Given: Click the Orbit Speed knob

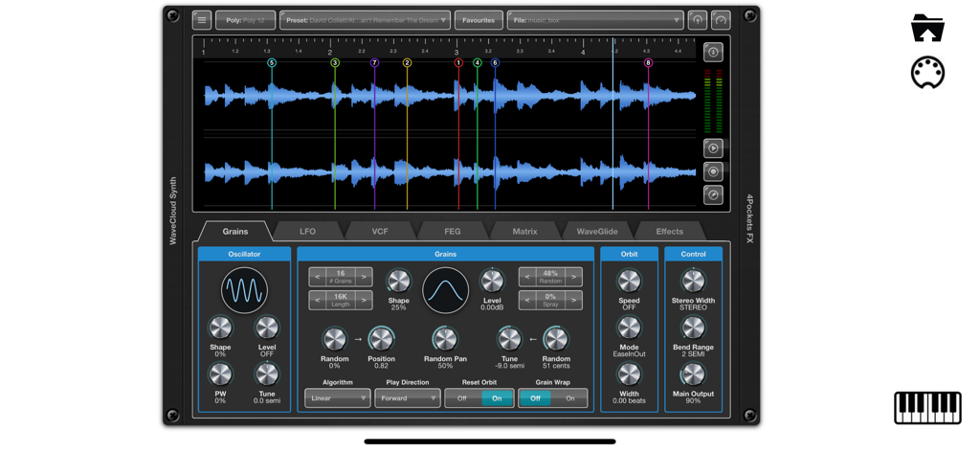Looking at the screenshot, I should coord(630,281).
